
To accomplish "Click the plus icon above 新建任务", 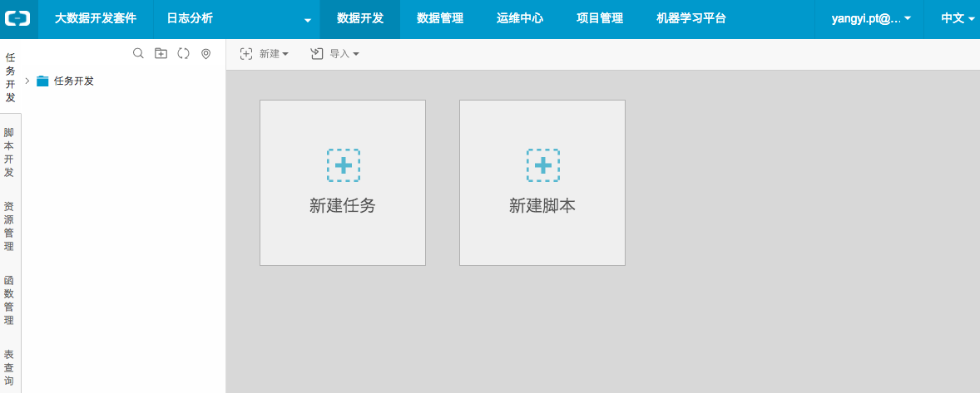I will pyautogui.click(x=343, y=165).
